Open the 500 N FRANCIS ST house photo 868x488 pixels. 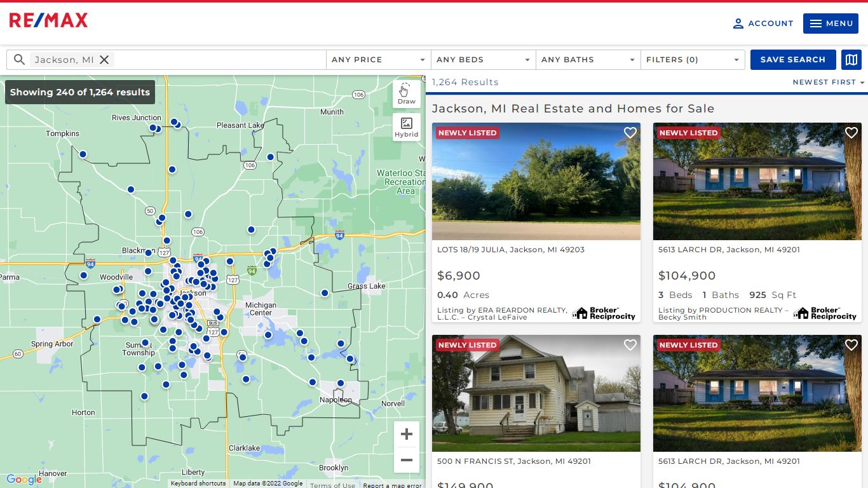click(536, 393)
